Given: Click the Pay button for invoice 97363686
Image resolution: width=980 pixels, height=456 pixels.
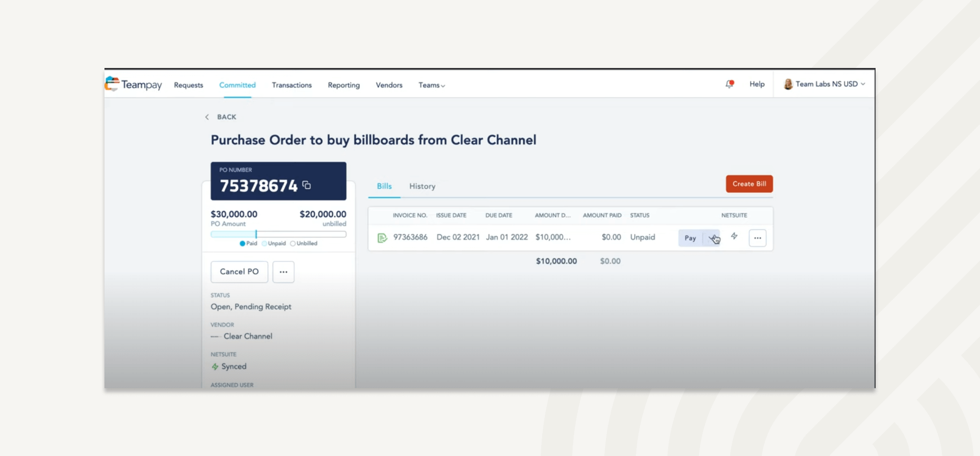Looking at the screenshot, I should (x=691, y=238).
